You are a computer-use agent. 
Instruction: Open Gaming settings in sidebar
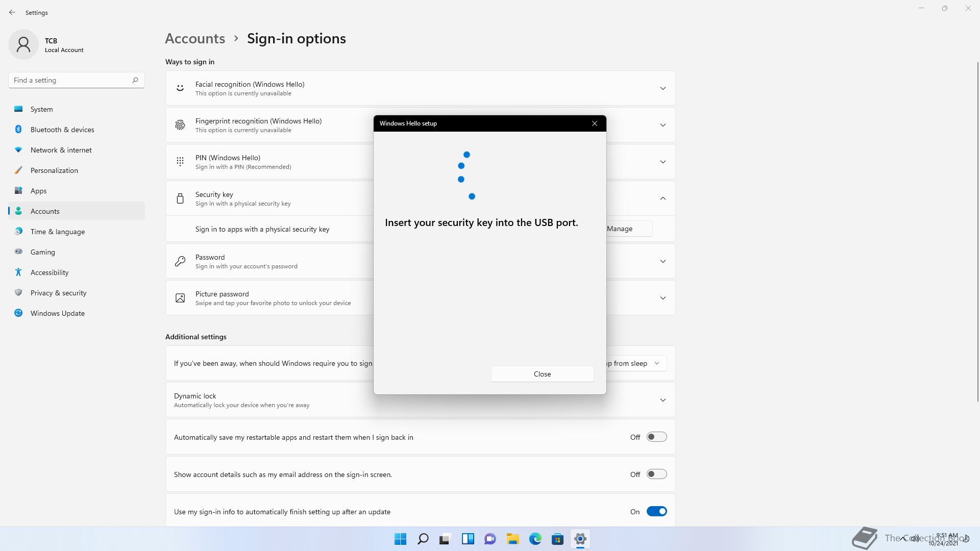point(77,252)
